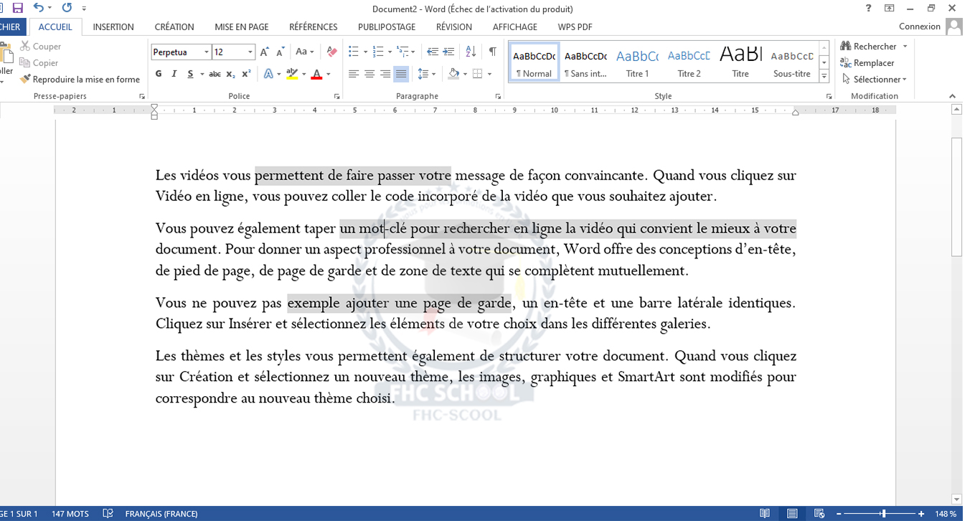Expand the underline style dropdown arrow
The image size is (980, 521).
[202, 74]
